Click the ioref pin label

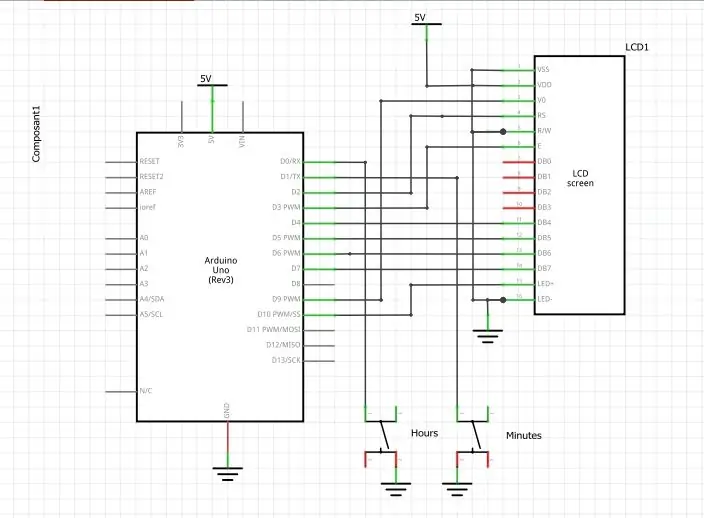[x=148, y=207]
